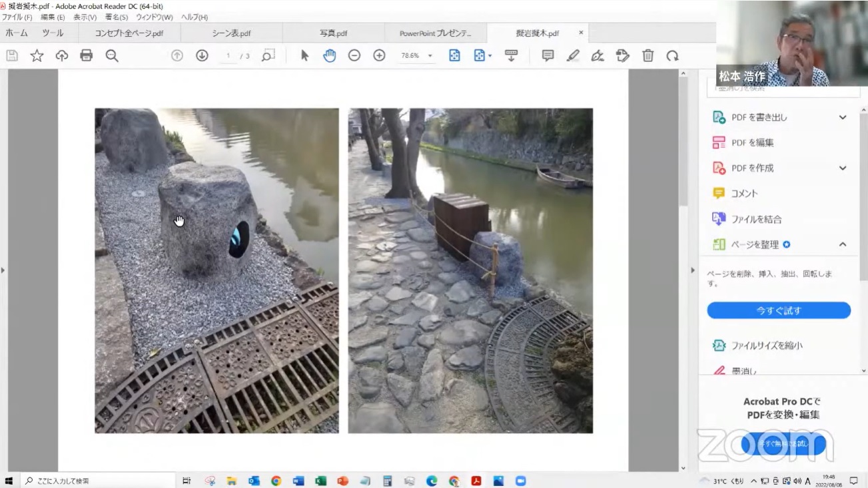868x488 pixels.
Task: Zoom out with the minus circle icon
Action: click(x=354, y=56)
